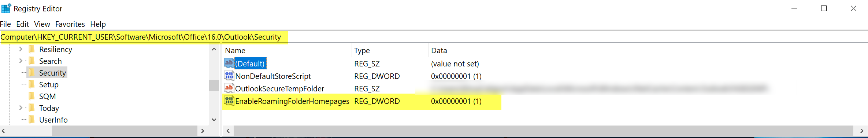
Task: Maximize the Registry Editor window
Action: tap(824, 8)
